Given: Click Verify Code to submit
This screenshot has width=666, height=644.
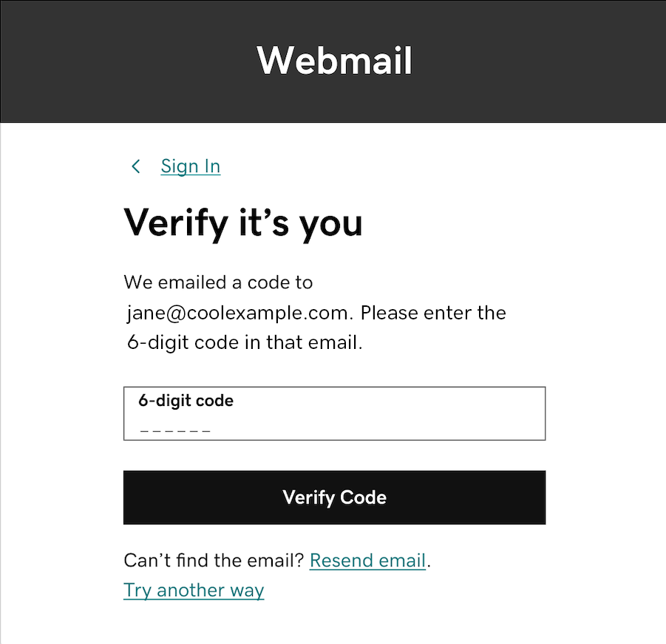Looking at the screenshot, I should pyautogui.click(x=333, y=497).
